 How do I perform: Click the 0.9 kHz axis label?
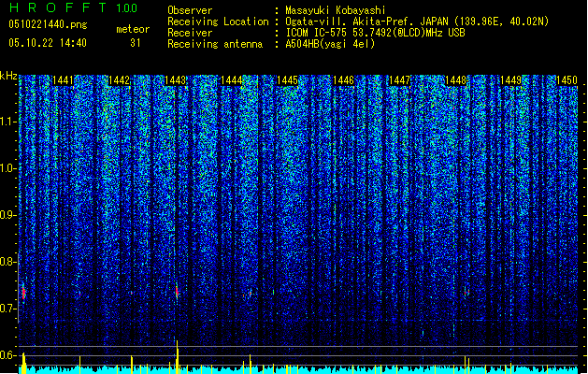7,215
